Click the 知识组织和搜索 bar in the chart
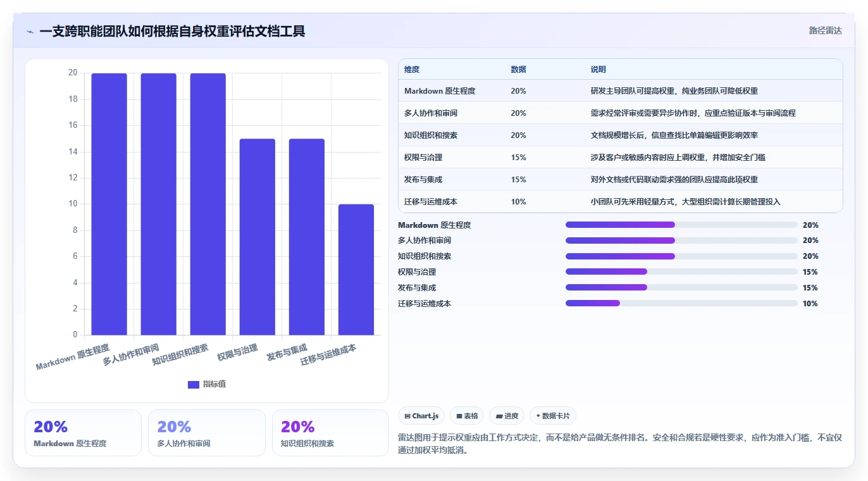The width and height of the screenshot is (868, 481). click(208, 204)
